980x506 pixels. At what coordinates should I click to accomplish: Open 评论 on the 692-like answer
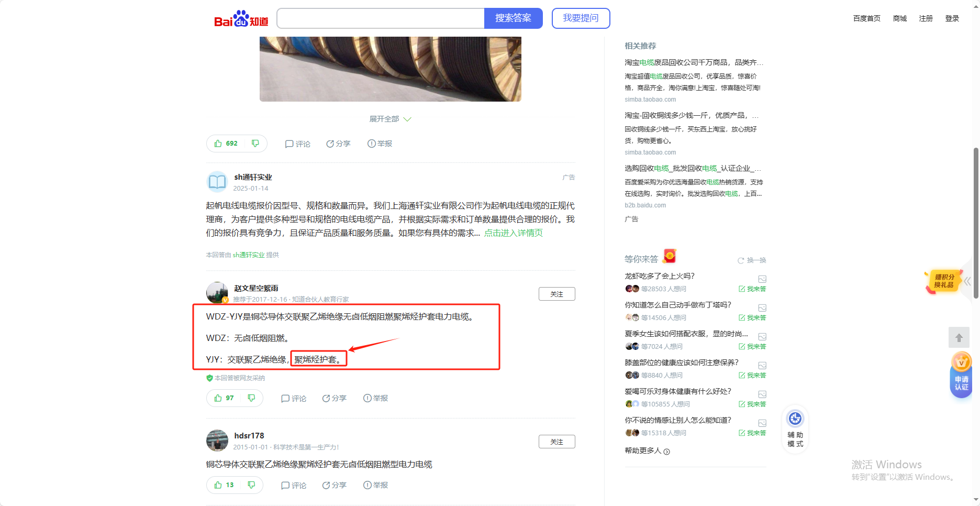tap(297, 144)
